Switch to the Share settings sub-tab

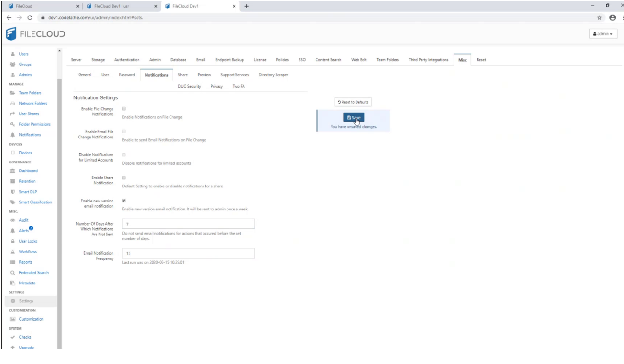pos(183,75)
